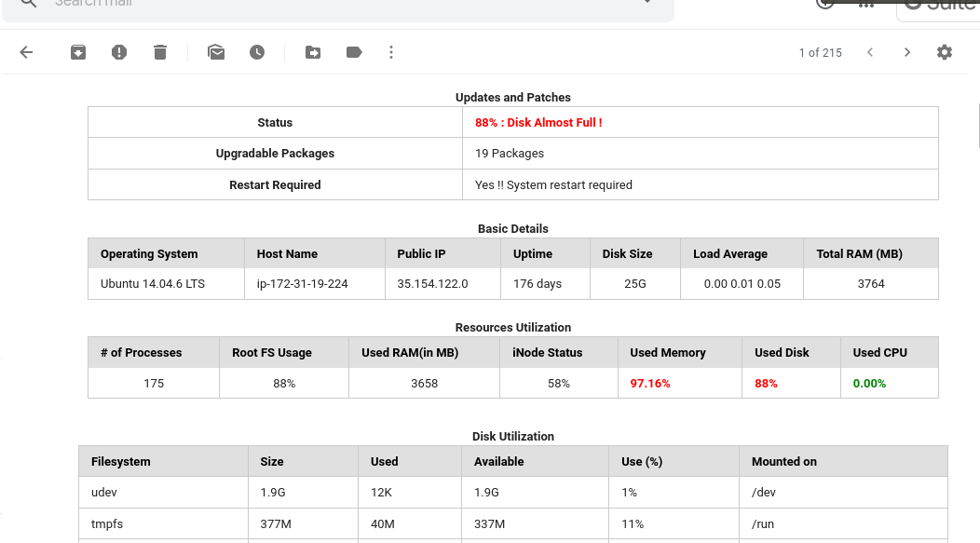Select used memory value 97.16%

point(650,384)
